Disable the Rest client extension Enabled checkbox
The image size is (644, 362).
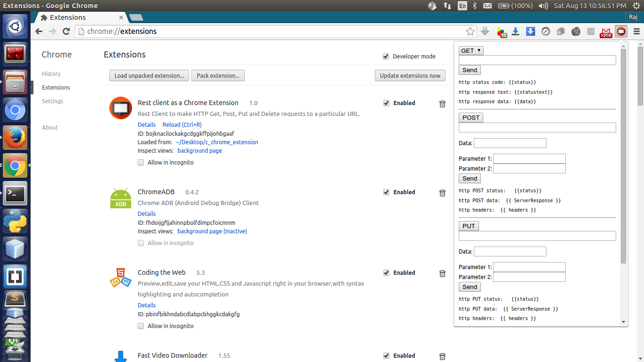point(387,103)
